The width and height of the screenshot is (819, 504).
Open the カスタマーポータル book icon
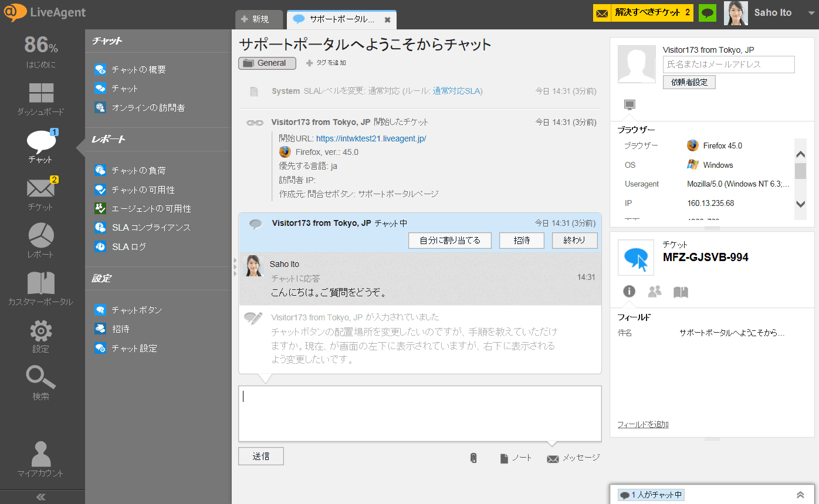coord(40,289)
